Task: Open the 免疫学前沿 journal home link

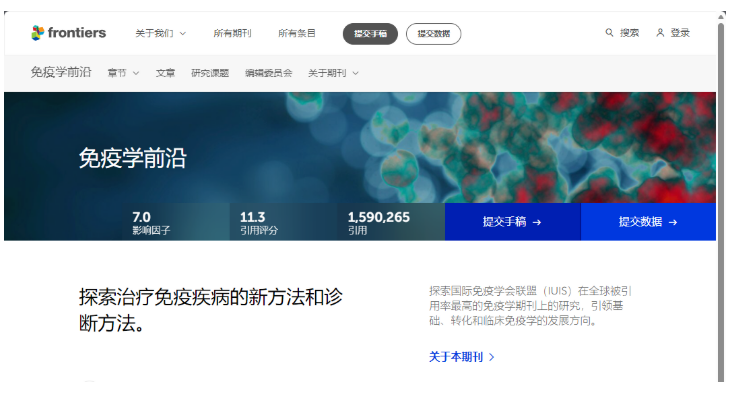Action: pos(61,72)
